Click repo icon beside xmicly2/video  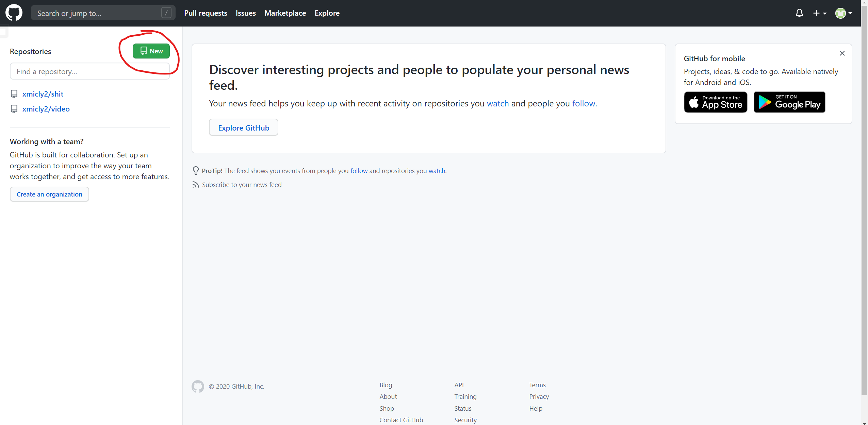pos(14,109)
